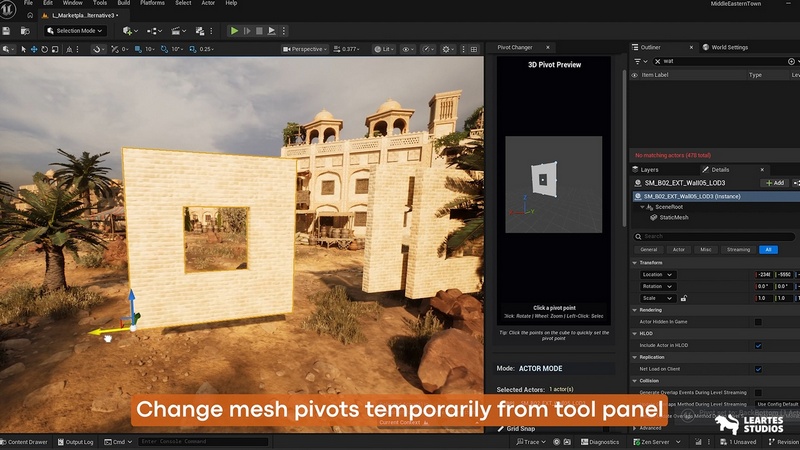This screenshot has width=800, height=450.
Task: Open the Build menu
Action: pyautogui.click(x=123, y=3)
